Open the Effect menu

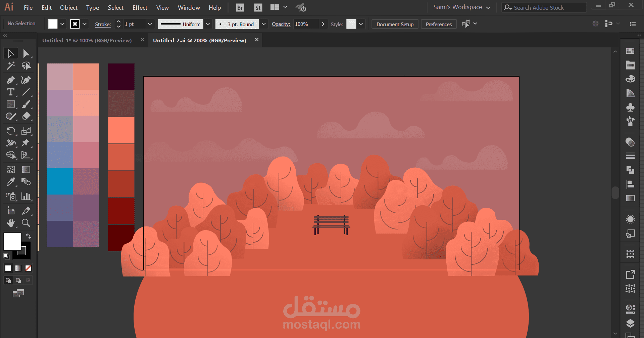[x=140, y=7]
